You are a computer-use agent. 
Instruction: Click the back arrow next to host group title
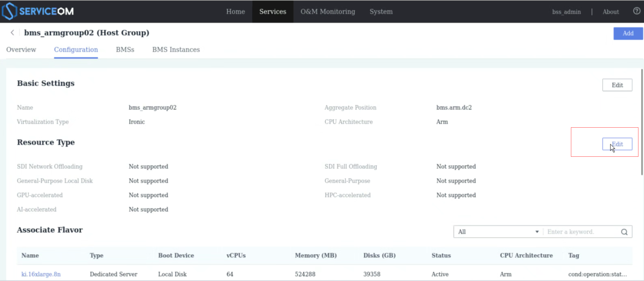(12, 33)
